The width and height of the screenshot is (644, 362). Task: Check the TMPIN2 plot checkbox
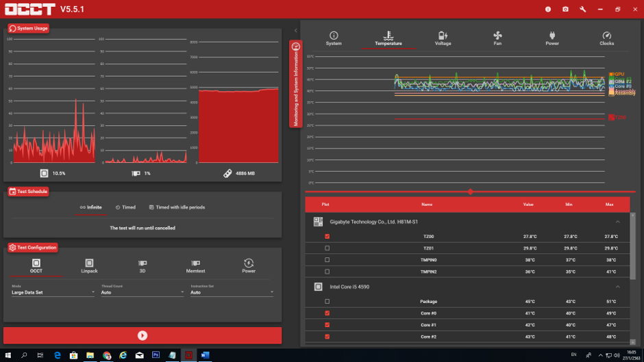[x=327, y=272]
